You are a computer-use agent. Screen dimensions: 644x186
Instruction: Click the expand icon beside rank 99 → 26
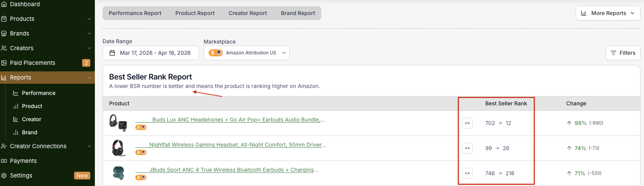[467, 148]
